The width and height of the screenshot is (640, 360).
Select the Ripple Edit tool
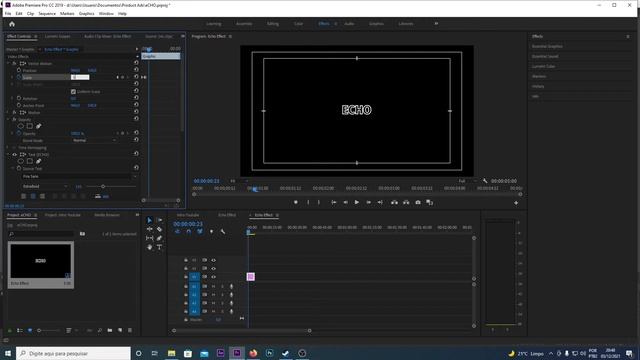149,229
